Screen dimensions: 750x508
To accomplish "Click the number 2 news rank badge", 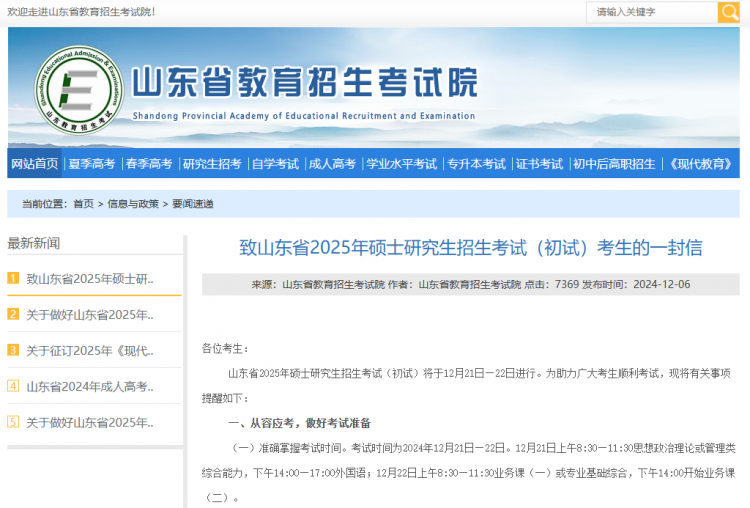I will pyautogui.click(x=13, y=314).
